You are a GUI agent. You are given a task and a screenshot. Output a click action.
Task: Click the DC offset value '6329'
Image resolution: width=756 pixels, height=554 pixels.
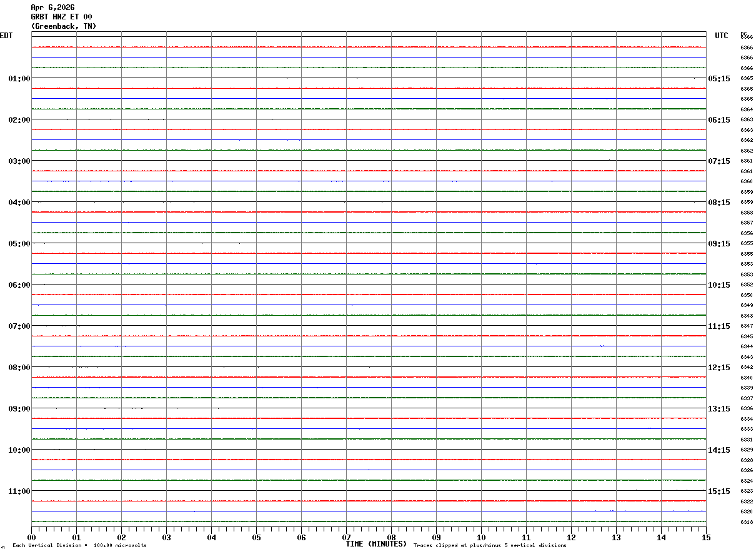(747, 450)
